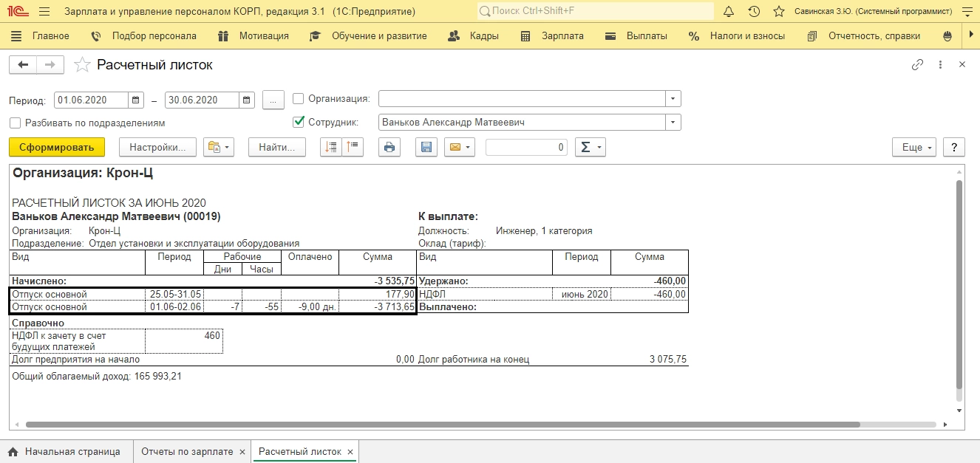Screen dimensions: 980x463
Task: Copy link to this report icon
Action: tap(917, 65)
